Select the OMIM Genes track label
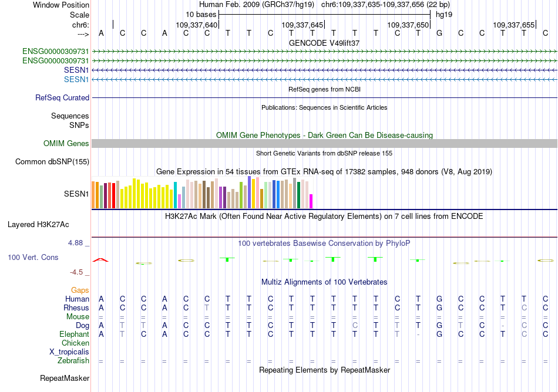Screen dimensions: 558x392 pos(66,144)
